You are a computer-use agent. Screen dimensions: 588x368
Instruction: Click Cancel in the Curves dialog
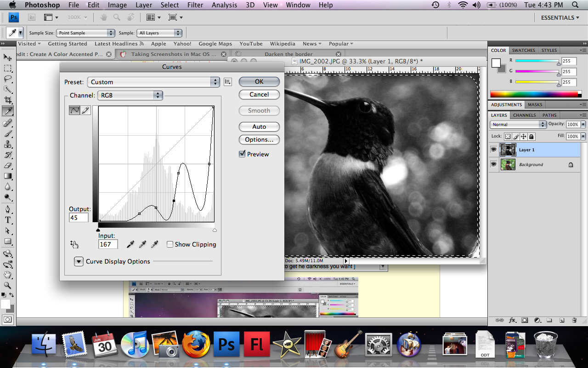click(x=259, y=94)
